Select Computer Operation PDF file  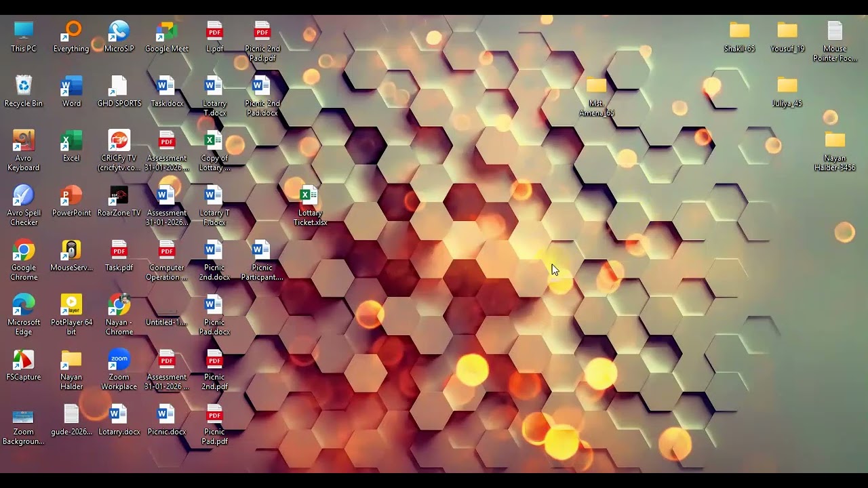pyautogui.click(x=167, y=260)
